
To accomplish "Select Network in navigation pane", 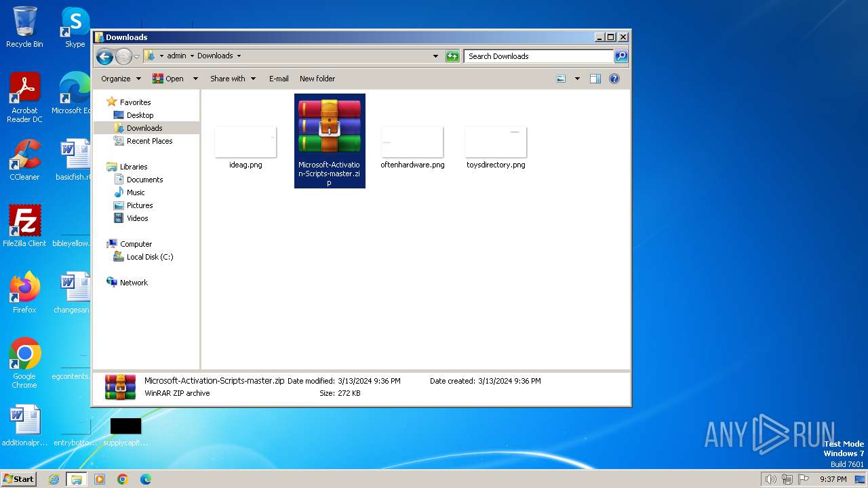I will point(134,283).
